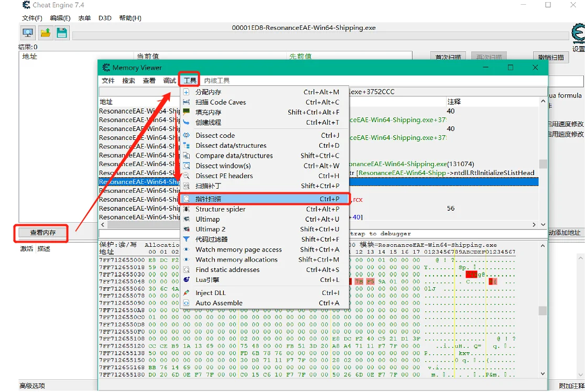Click the Watch memory page access icon
The height and width of the screenshot is (392, 585).
[187, 249]
